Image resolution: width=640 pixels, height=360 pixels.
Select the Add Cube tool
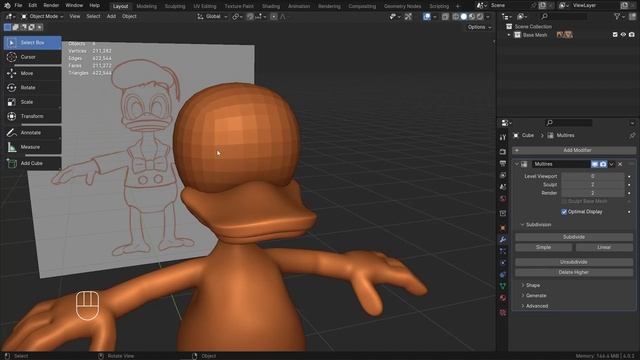click(x=33, y=163)
